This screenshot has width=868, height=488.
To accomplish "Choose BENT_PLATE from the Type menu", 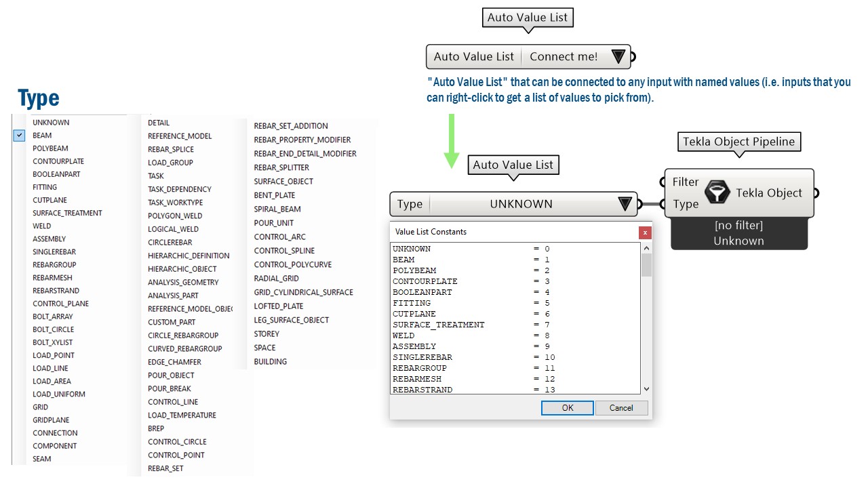I will point(275,195).
